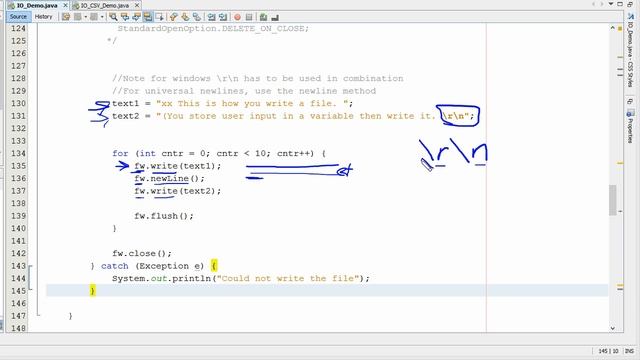Select the Source view button

[18, 17]
